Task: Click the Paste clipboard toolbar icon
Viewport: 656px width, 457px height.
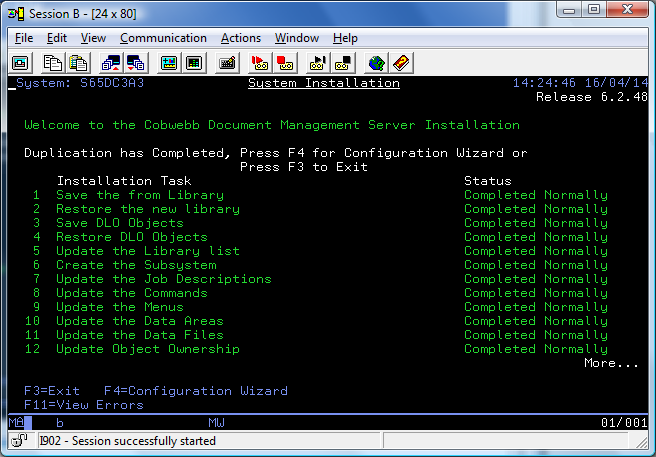Action: (78, 63)
